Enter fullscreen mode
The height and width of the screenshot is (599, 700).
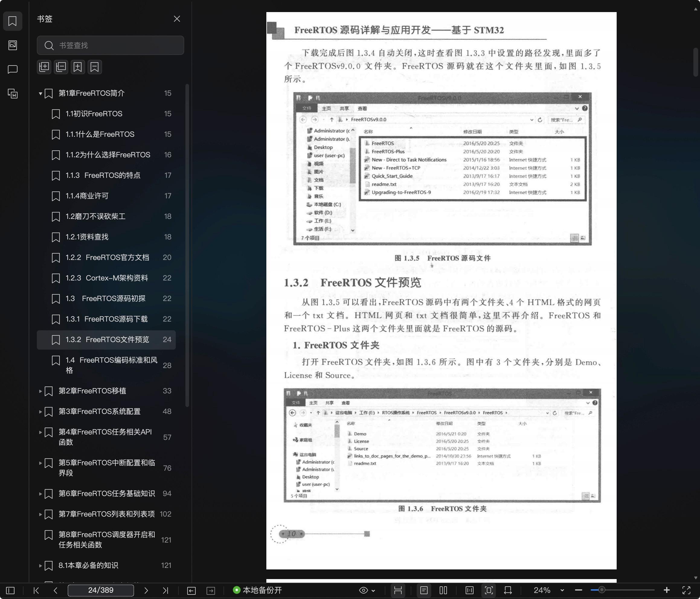[686, 590]
